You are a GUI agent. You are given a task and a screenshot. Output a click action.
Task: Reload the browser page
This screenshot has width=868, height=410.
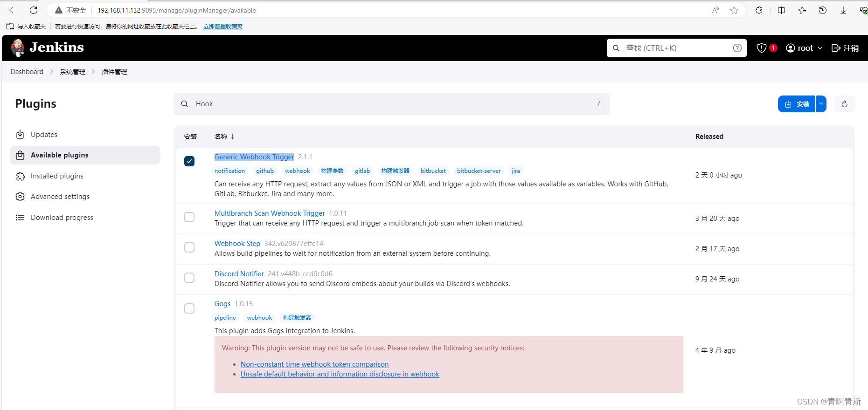pyautogui.click(x=34, y=10)
